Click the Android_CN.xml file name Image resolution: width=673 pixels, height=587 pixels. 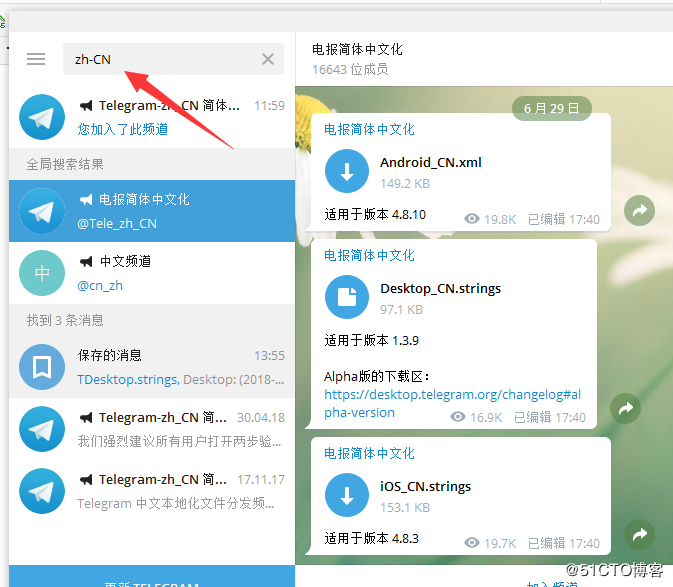coord(430,162)
